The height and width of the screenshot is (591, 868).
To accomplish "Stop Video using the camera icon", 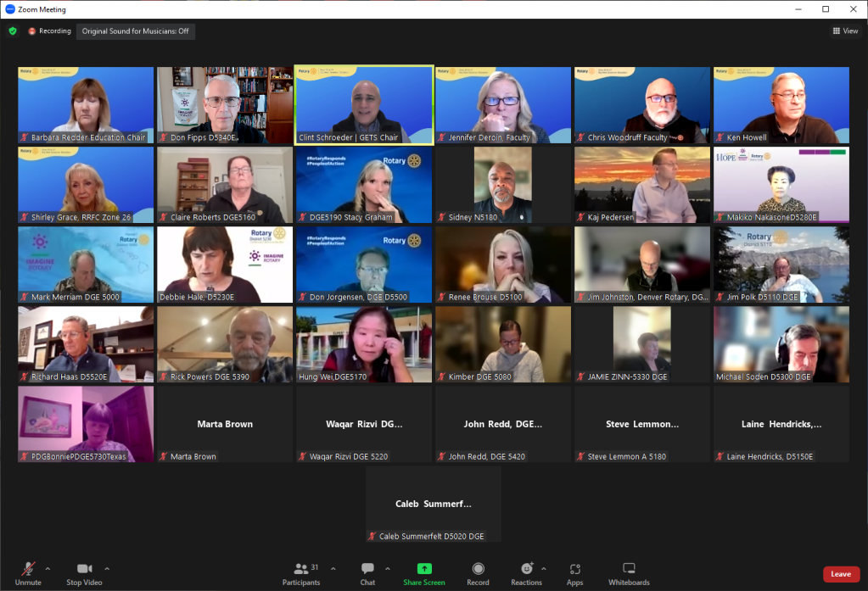I will (84, 569).
